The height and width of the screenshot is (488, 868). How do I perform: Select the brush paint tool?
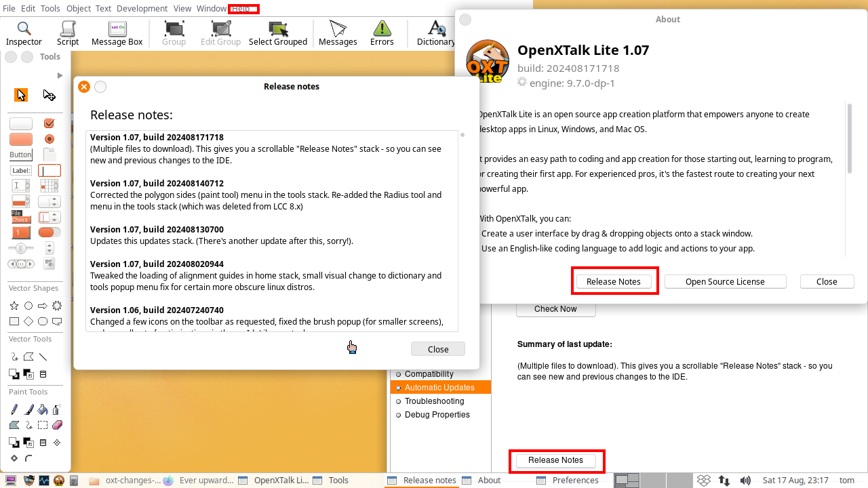28,409
